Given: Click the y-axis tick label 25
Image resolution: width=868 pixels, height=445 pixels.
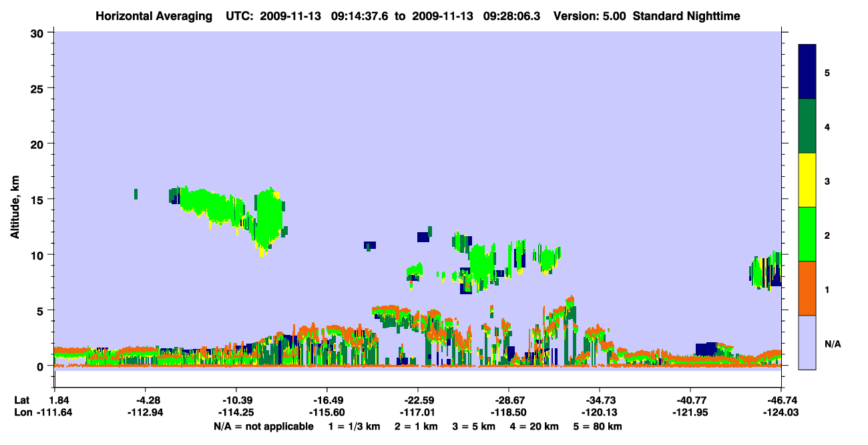Looking at the screenshot, I should [39, 88].
